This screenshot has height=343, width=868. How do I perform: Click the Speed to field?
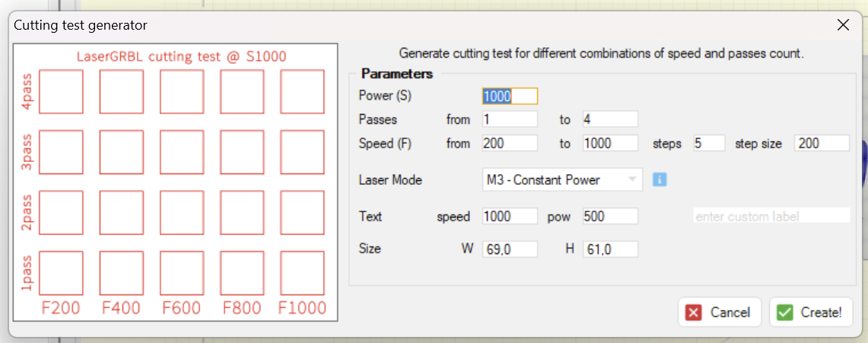coord(610,143)
